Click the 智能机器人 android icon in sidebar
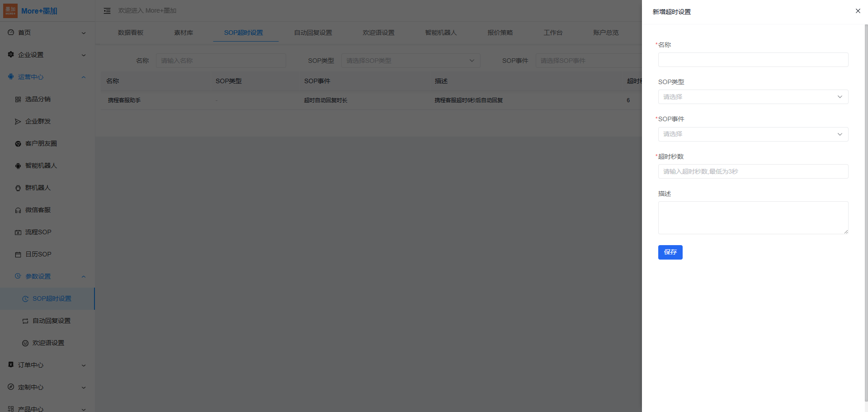The height and width of the screenshot is (412, 868). coord(18,166)
